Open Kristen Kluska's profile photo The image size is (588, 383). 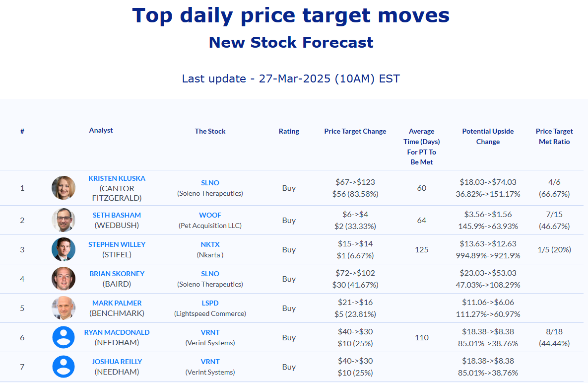coord(64,188)
